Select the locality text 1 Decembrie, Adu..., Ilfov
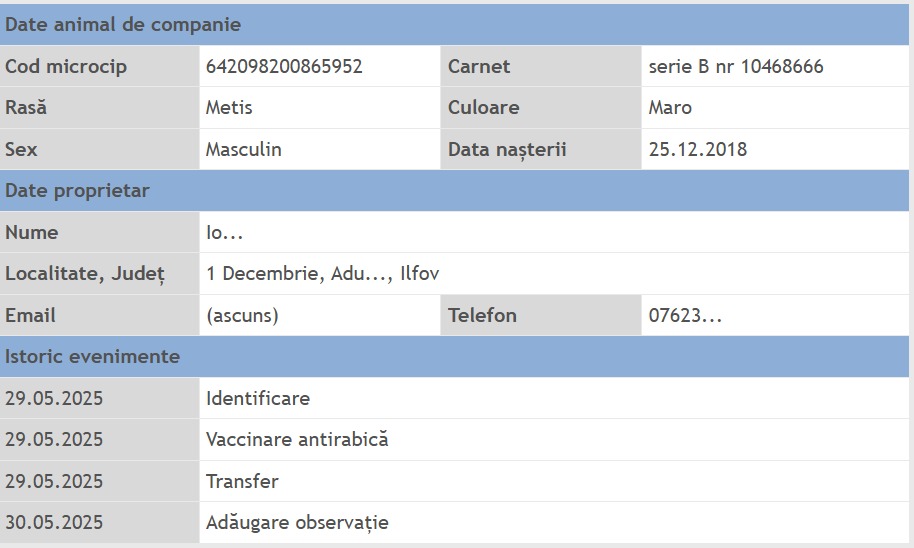The width and height of the screenshot is (914, 548). [322, 274]
